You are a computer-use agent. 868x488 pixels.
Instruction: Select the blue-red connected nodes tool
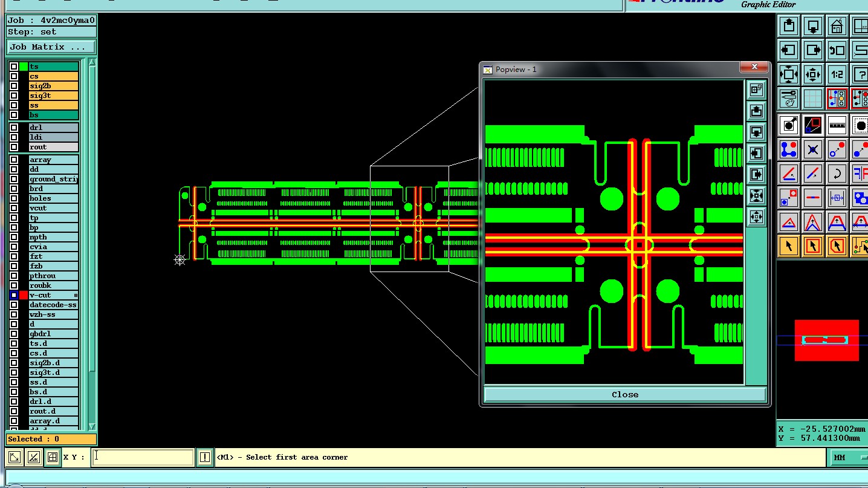(x=789, y=149)
